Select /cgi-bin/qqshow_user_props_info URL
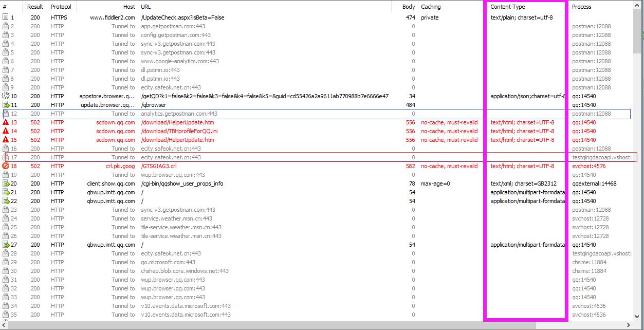644x330 pixels. tap(182, 184)
